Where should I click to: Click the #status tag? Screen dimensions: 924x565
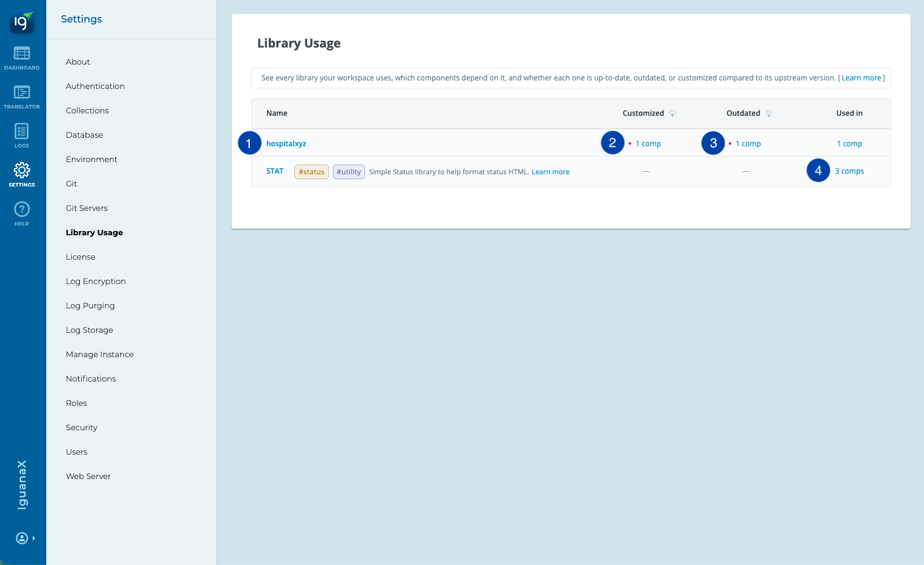(x=311, y=172)
